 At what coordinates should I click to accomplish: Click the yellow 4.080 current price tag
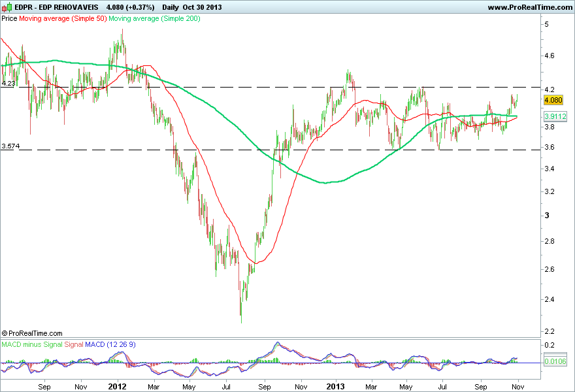[x=553, y=100]
